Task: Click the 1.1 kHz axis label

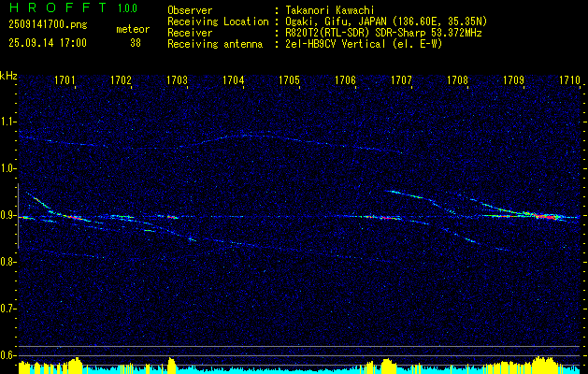Action: coord(7,122)
